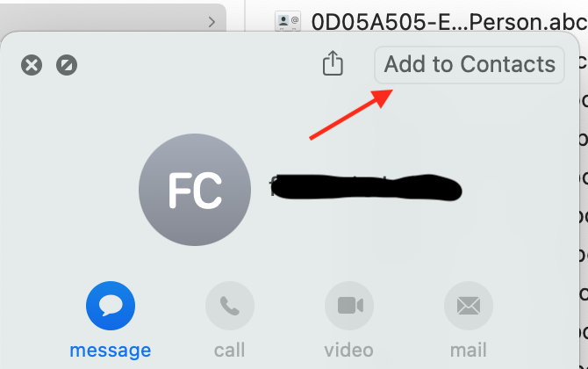Click the FC initials avatar
This screenshot has height=369, width=588.
[x=195, y=190]
